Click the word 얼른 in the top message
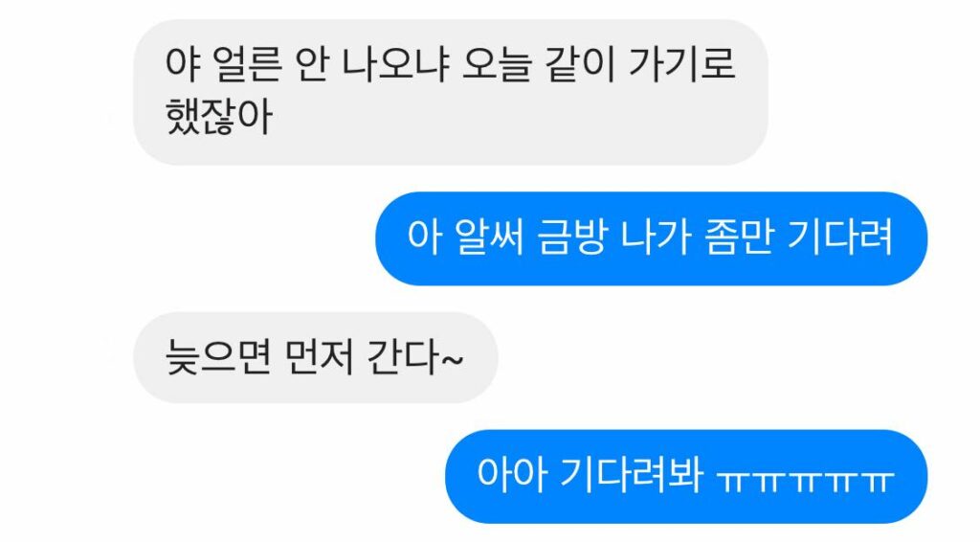980x542 pixels. tap(248, 64)
